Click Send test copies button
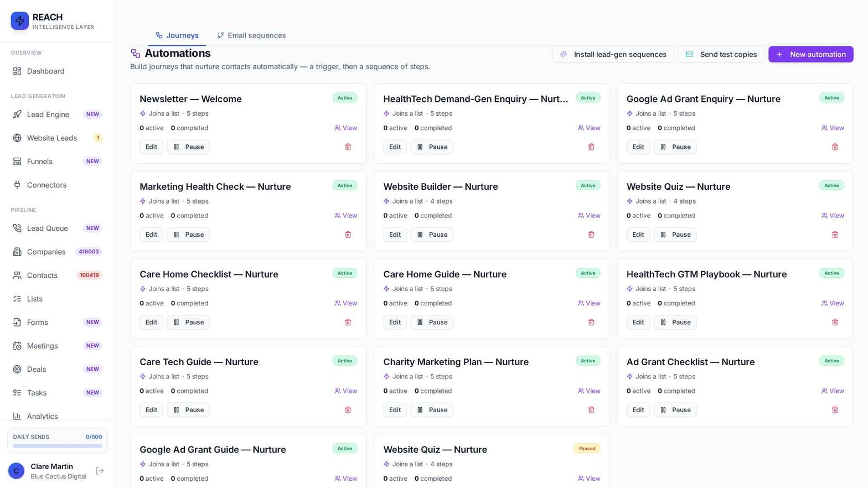The image size is (868, 488). (x=721, y=54)
